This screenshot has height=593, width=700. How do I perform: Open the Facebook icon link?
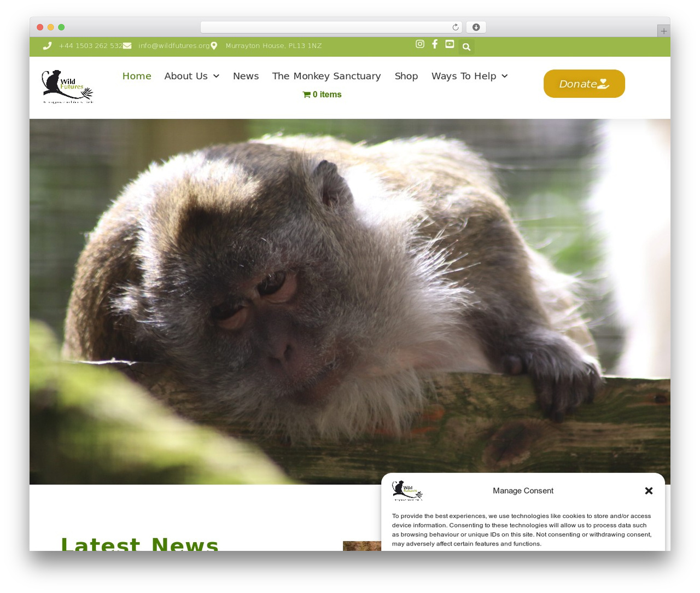(x=435, y=44)
